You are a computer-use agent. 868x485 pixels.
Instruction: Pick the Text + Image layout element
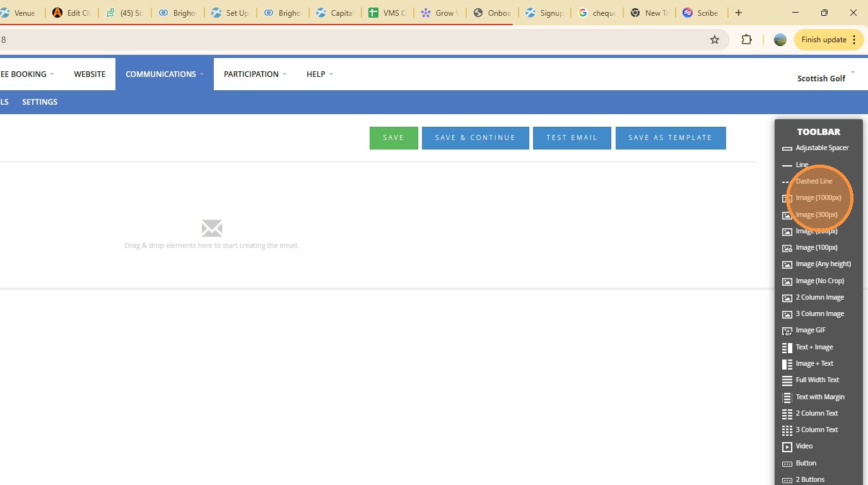(x=807, y=347)
